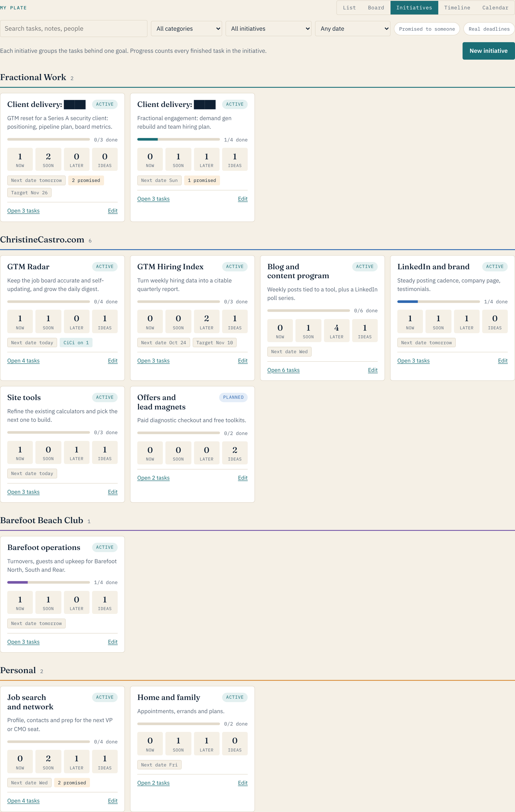
Task: Open 2 tasks in Offers and lead magnets
Action: pyautogui.click(x=153, y=478)
